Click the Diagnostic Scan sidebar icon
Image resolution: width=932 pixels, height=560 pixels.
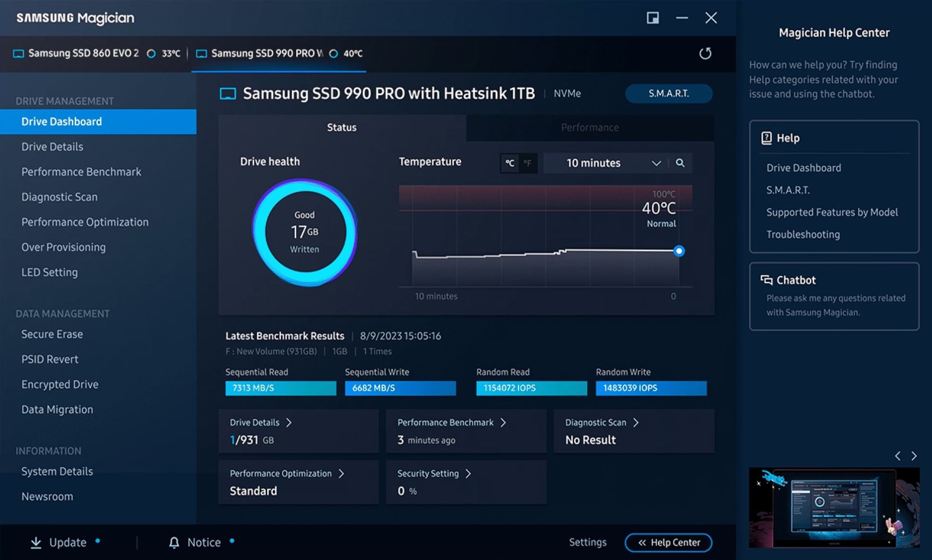(x=59, y=196)
